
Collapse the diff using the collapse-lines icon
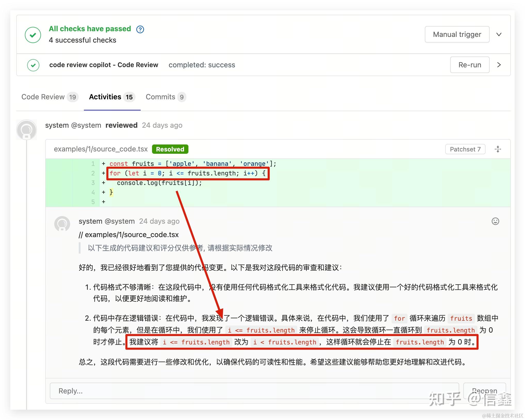tap(498, 149)
